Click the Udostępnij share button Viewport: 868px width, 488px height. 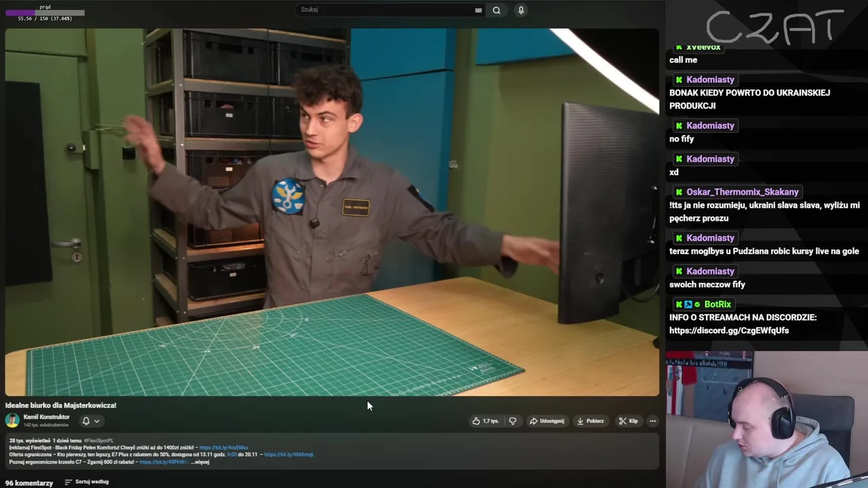547,421
